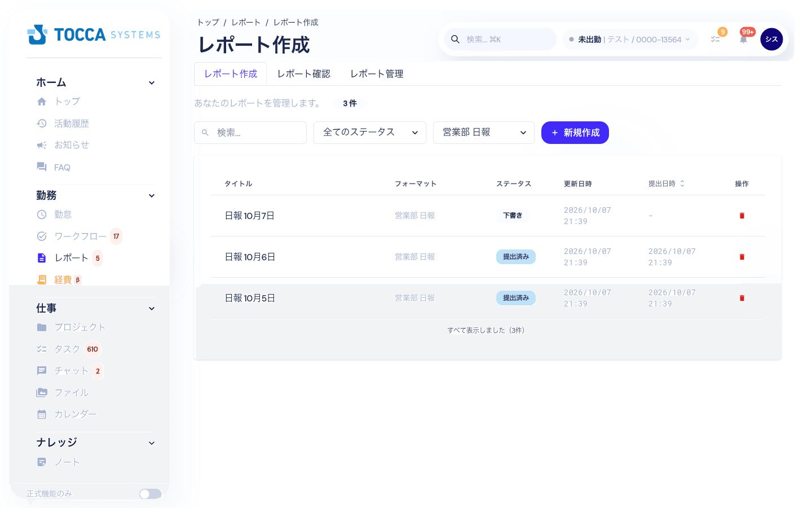This screenshot has height=508, width=812.
Task: Open notifications bell with 99+ badge
Action: click(744, 39)
